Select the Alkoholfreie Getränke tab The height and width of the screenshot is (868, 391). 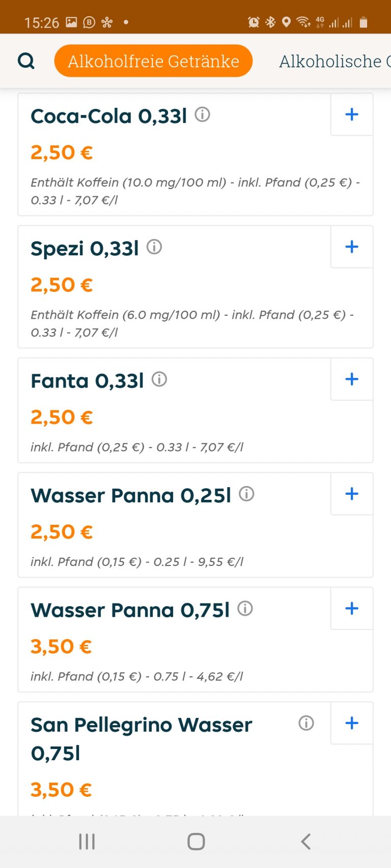pos(153,61)
